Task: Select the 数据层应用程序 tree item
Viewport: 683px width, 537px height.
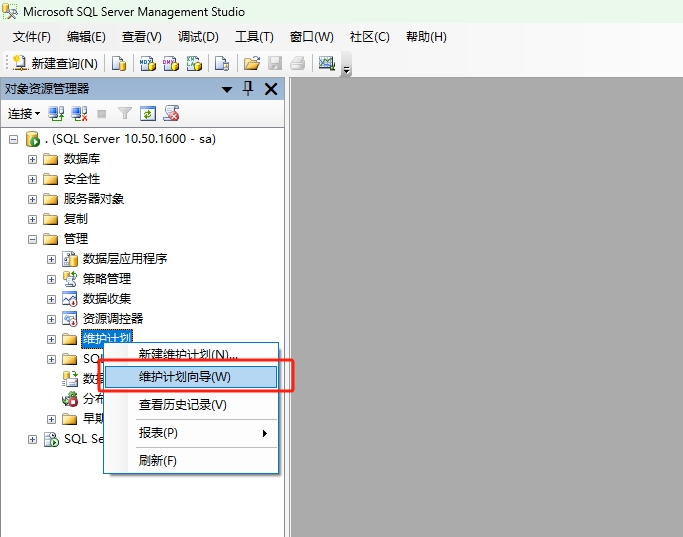Action: coord(125,259)
